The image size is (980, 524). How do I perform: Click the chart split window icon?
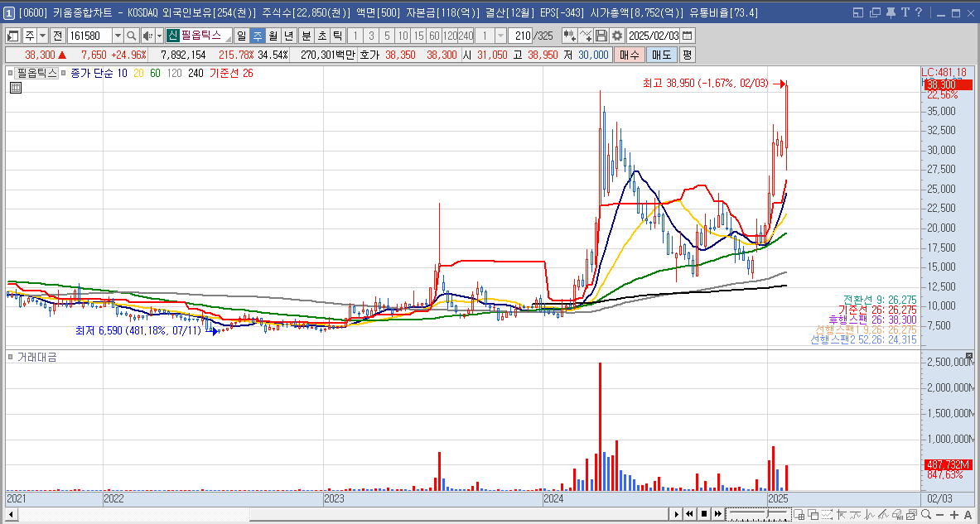[x=799, y=515]
